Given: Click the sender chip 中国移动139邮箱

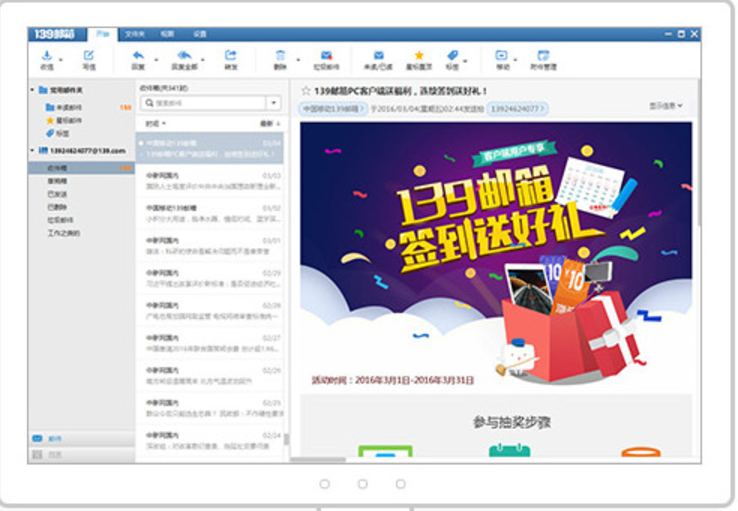Looking at the screenshot, I should (x=333, y=109).
